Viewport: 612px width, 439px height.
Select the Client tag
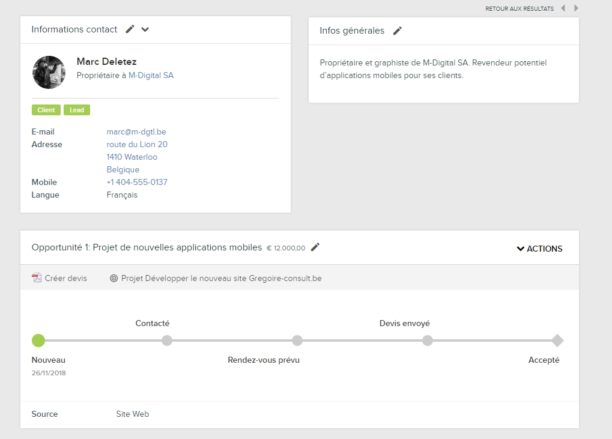46,110
